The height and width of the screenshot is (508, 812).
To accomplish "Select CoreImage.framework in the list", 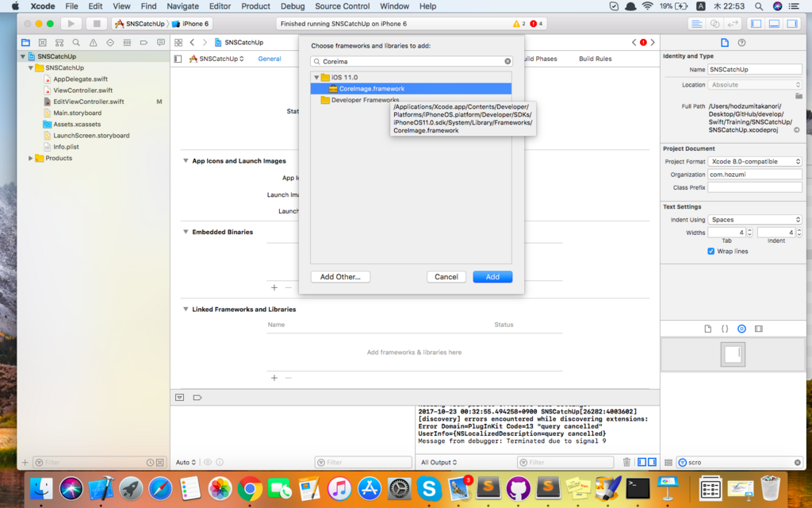I will (411, 89).
